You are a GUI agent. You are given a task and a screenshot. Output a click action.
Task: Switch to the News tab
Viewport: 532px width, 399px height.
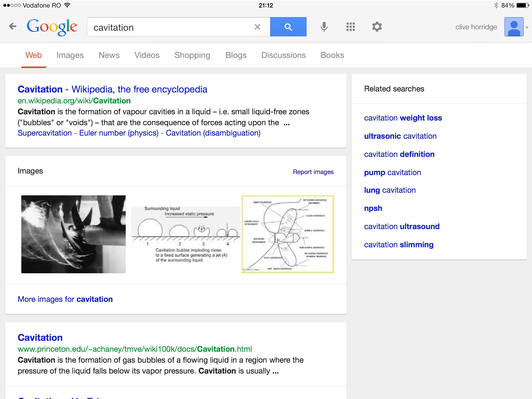coord(109,55)
